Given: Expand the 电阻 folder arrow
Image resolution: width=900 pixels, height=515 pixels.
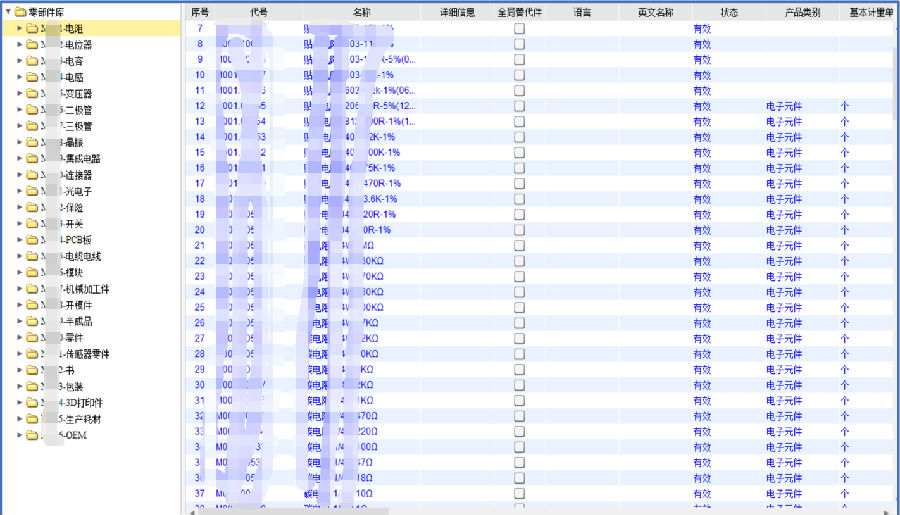Looking at the screenshot, I should click(20, 28).
